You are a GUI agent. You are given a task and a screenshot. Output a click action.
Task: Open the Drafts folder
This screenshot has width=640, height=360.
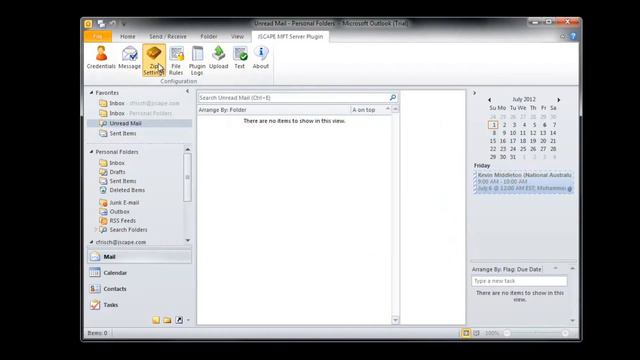(x=117, y=172)
